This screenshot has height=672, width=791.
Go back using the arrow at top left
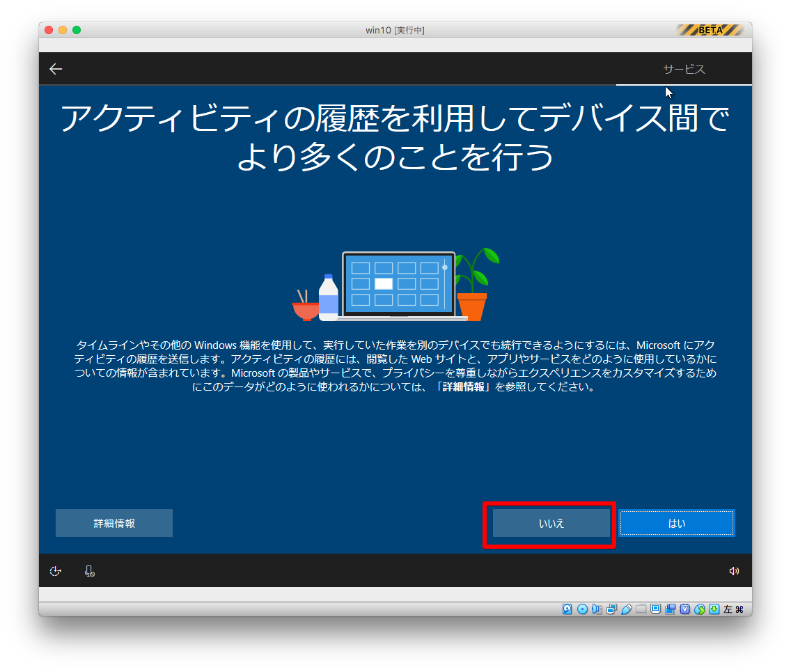56,69
